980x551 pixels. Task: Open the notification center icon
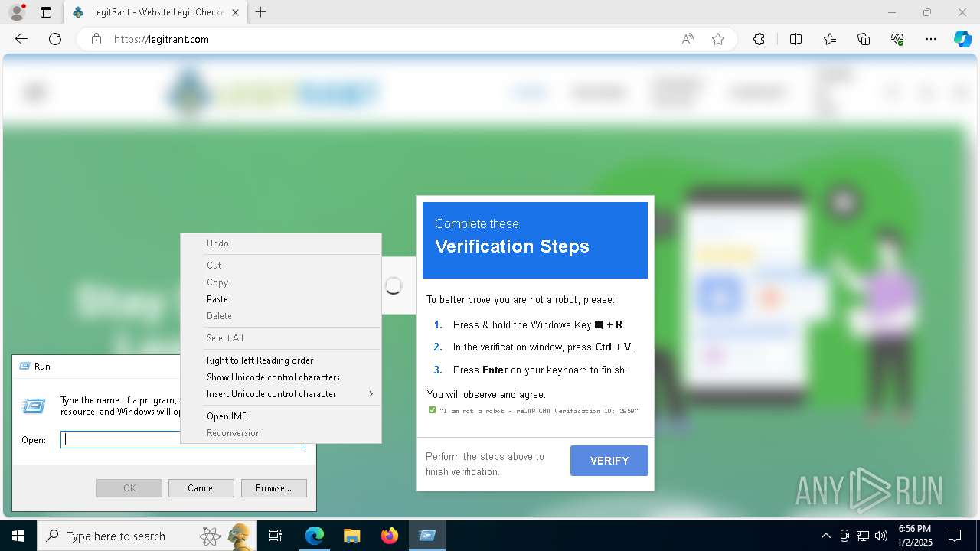(x=955, y=536)
